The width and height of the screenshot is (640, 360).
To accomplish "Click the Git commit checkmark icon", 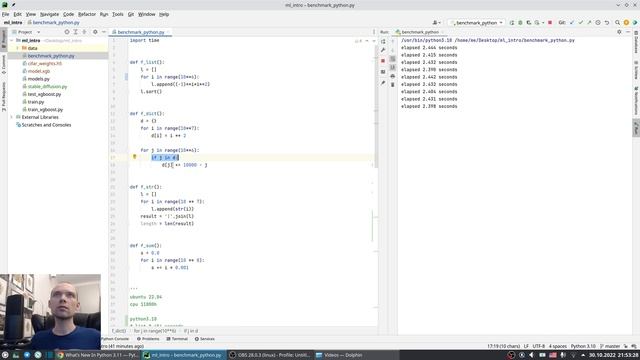I will [x=580, y=23].
